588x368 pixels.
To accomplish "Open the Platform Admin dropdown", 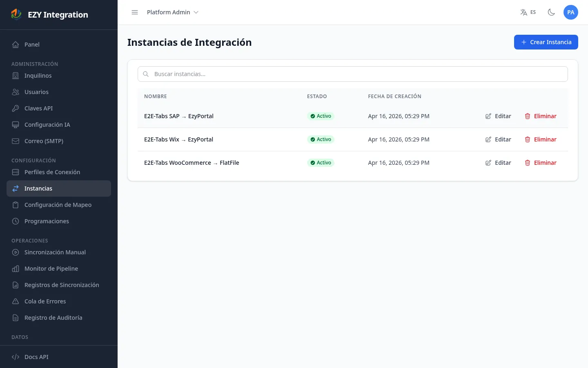I will click(x=173, y=12).
